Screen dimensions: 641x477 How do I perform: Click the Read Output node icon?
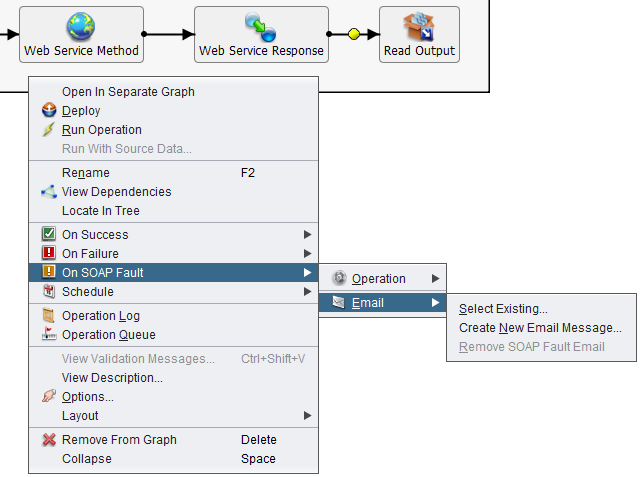pyautogui.click(x=419, y=26)
